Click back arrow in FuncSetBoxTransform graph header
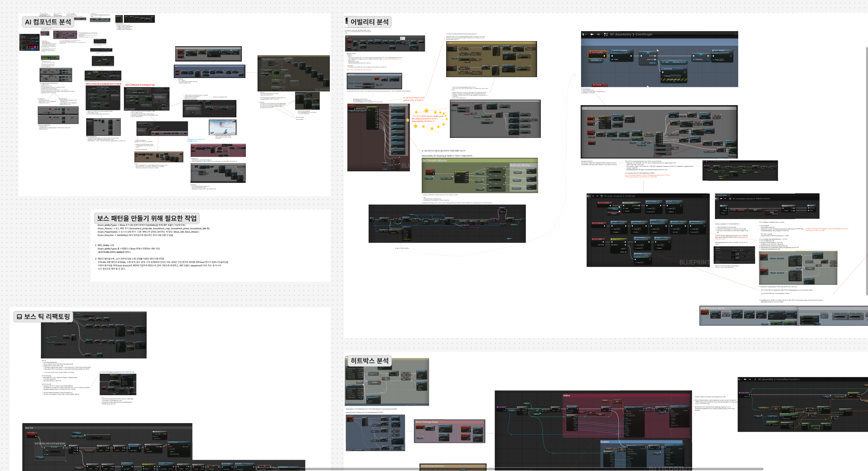This screenshot has width=868, height=471. 745,379
